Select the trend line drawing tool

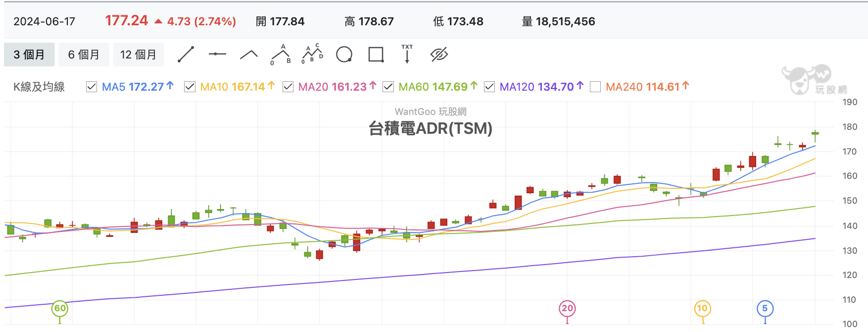[186, 55]
